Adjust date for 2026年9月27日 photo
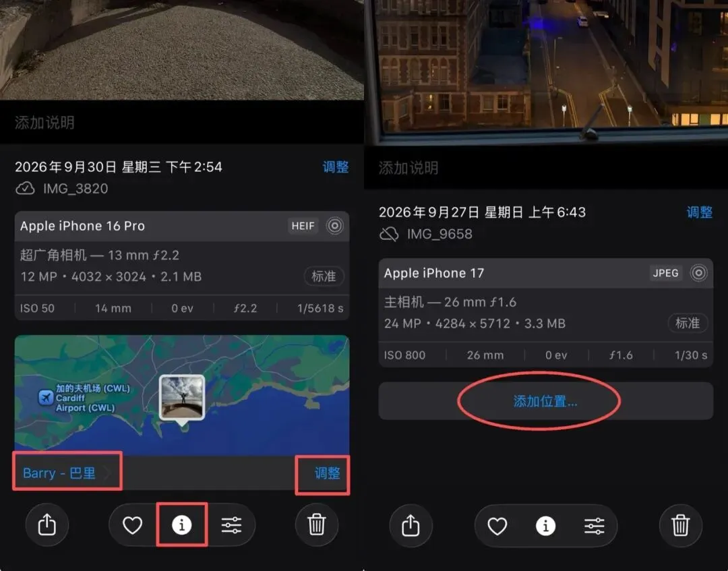The width and height of the screenshot is (728, 571). coord(699,212)
